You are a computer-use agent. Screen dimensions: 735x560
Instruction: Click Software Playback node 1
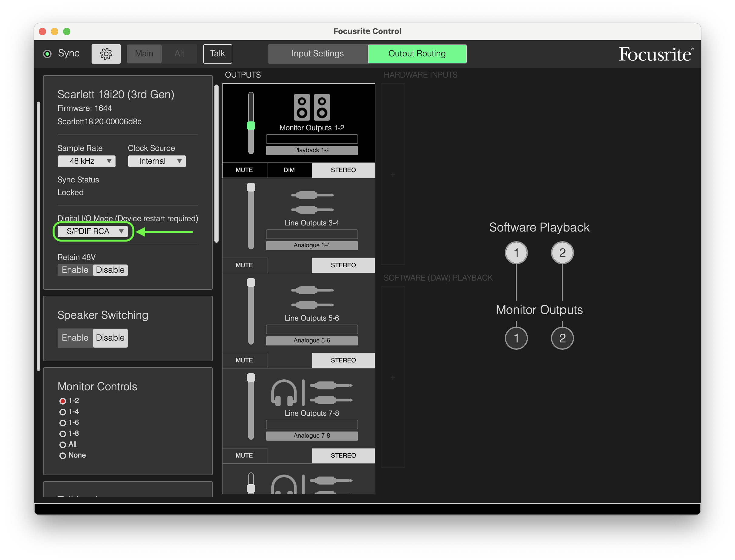click(516, 253)
